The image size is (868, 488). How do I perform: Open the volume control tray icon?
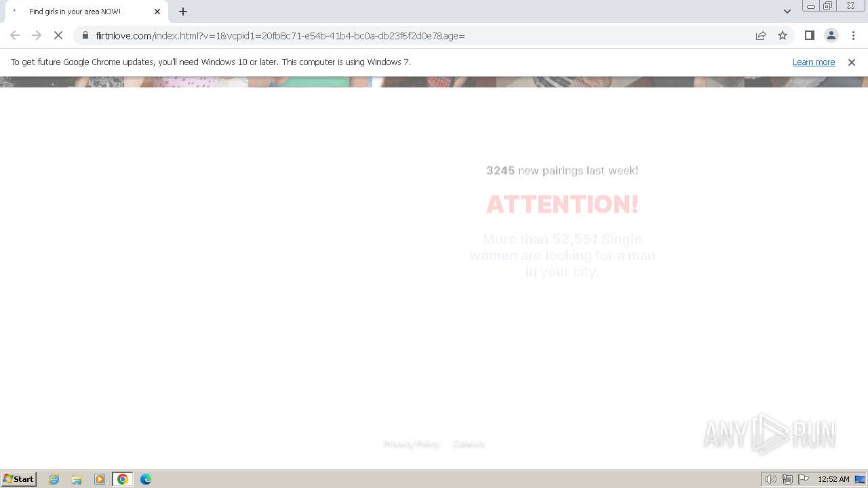770,479
